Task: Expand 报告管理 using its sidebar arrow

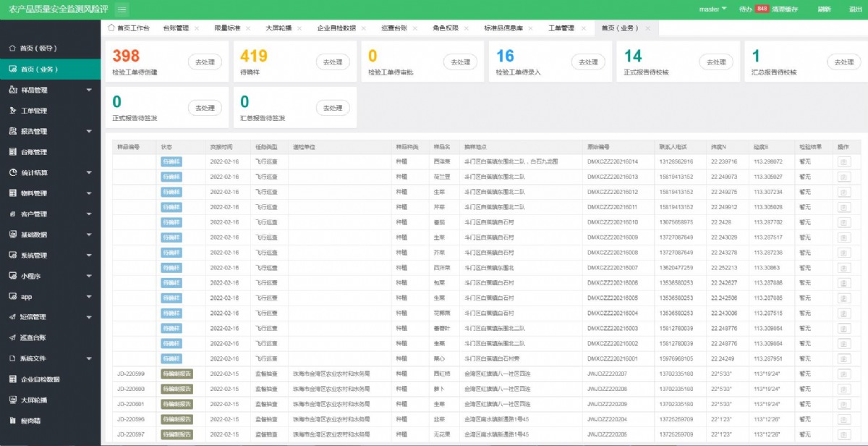Action: tap(89, 132)
